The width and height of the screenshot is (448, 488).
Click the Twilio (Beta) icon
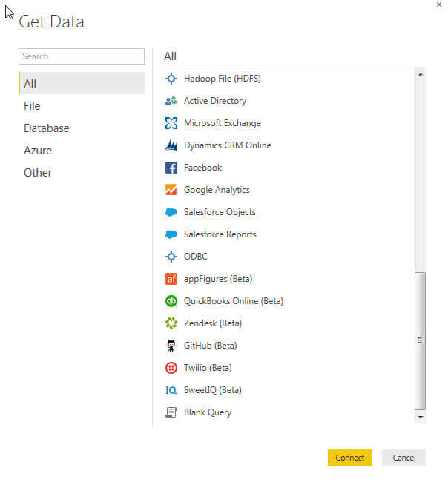(x=171, y=368)
